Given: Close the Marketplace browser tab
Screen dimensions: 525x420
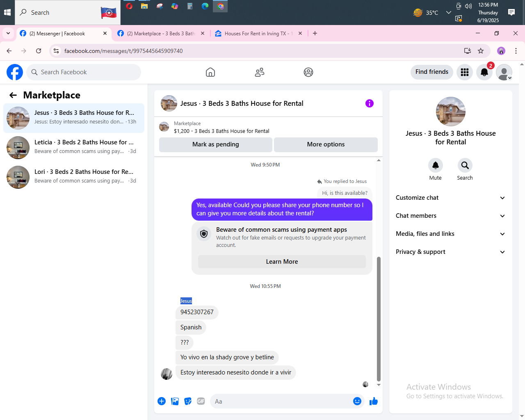Looking at the screenshot, I should point(203,34).
